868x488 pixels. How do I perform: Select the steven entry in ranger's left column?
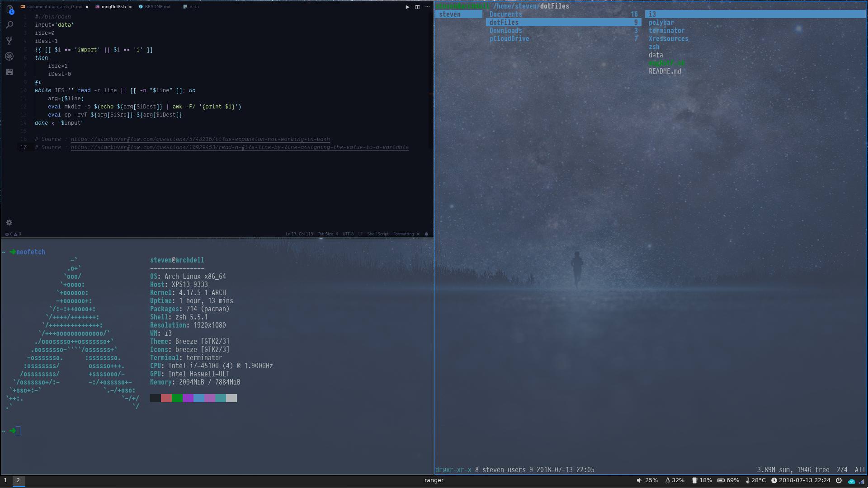458,14
